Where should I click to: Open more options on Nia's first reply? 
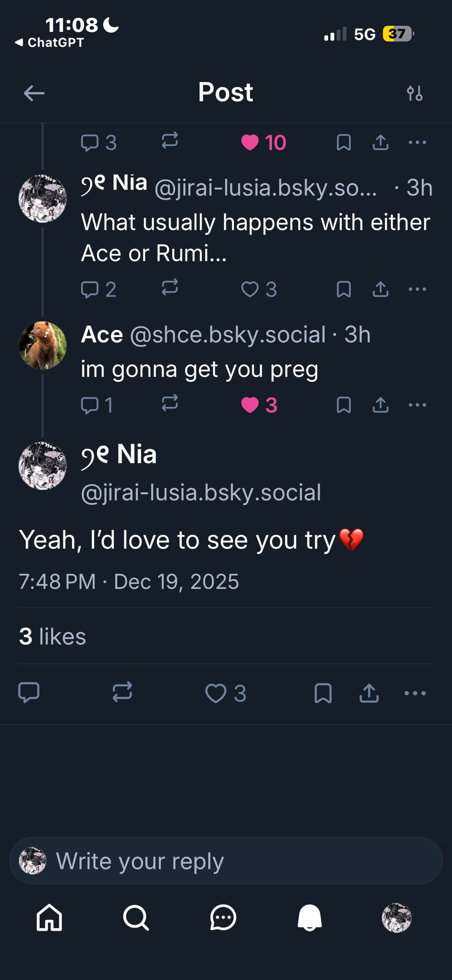coord(417,289)
